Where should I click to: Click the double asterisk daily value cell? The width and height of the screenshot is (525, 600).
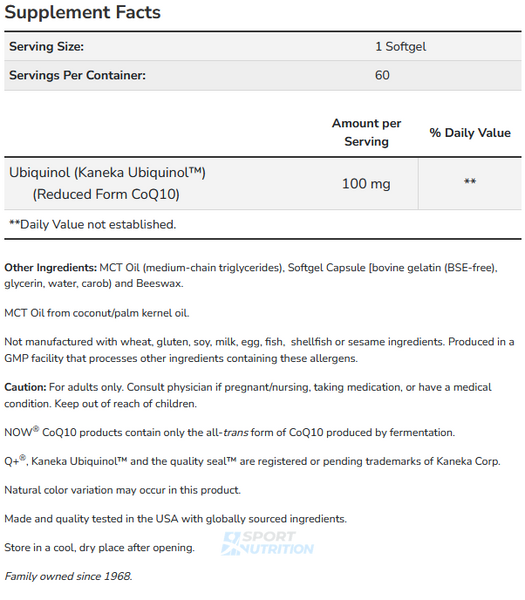click(470, 181)
